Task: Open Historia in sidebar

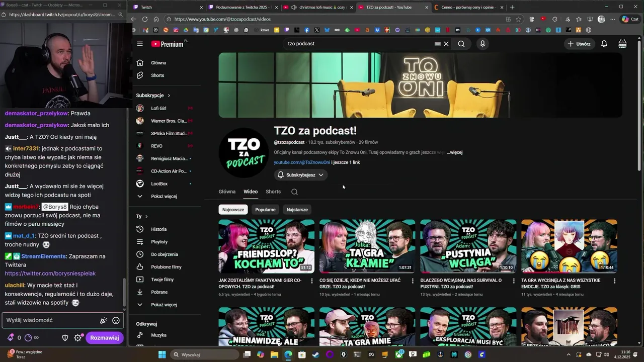Action: (158, 229)
